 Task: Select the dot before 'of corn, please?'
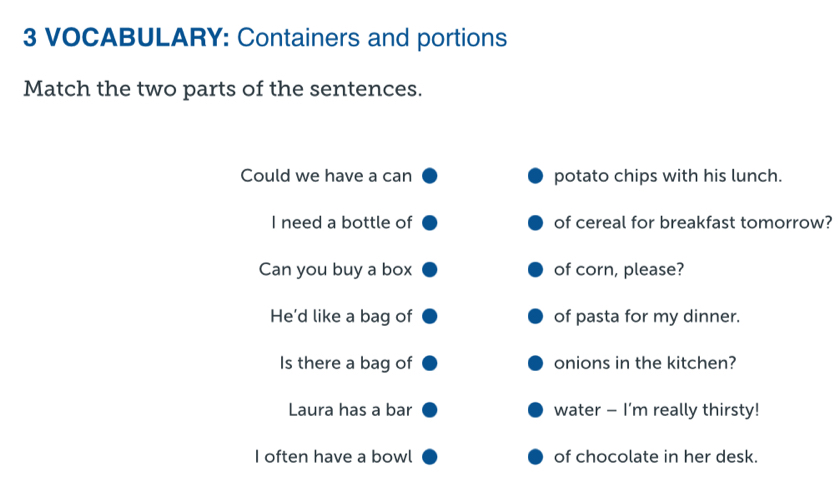point(536,269)
